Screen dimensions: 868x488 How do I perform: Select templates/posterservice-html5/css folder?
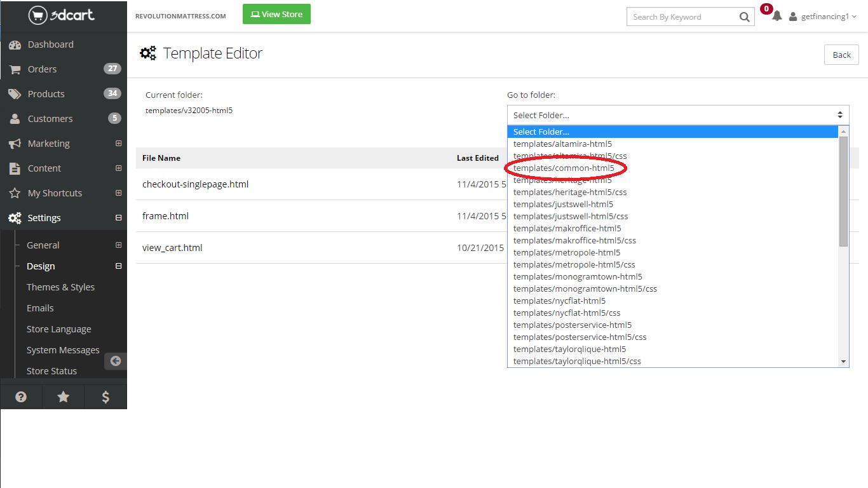580,337
